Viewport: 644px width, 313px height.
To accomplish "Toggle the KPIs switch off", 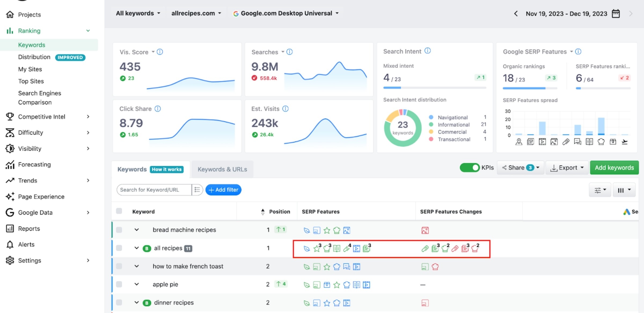I will click(x=470, y=168).
